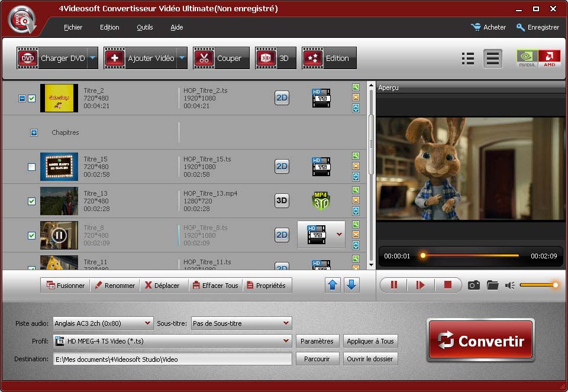The image size is (568, 392).
Task: Open the Profil dropdown
Action: [x=172, y=341]
